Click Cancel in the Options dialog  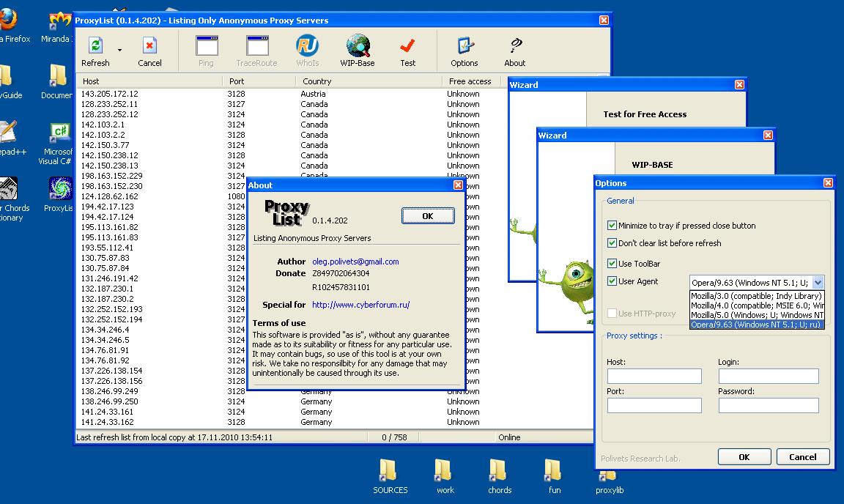pyautogui.click(x=802, y=456)
